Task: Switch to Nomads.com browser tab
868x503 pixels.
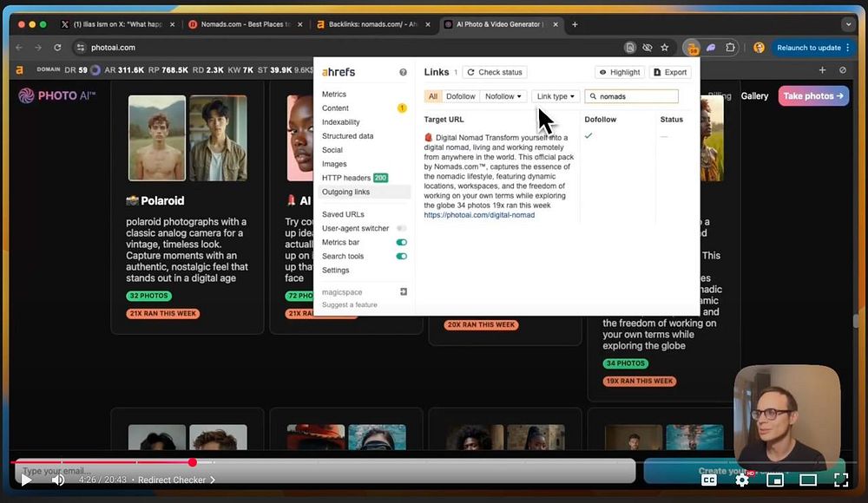Action: (x=246, y=24)
